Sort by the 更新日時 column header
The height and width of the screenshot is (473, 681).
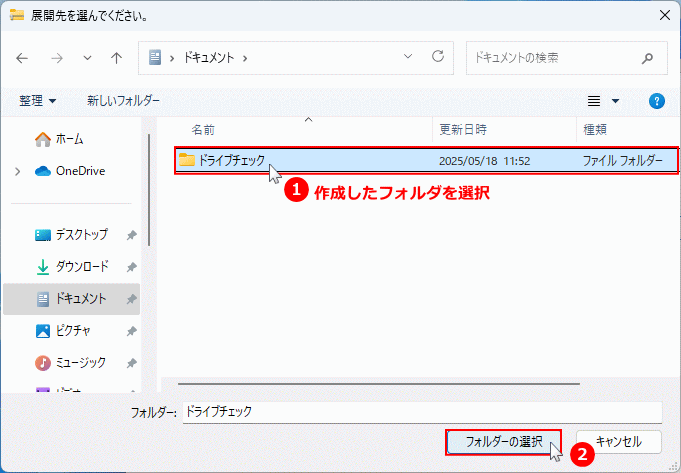[x=463, y=129]
